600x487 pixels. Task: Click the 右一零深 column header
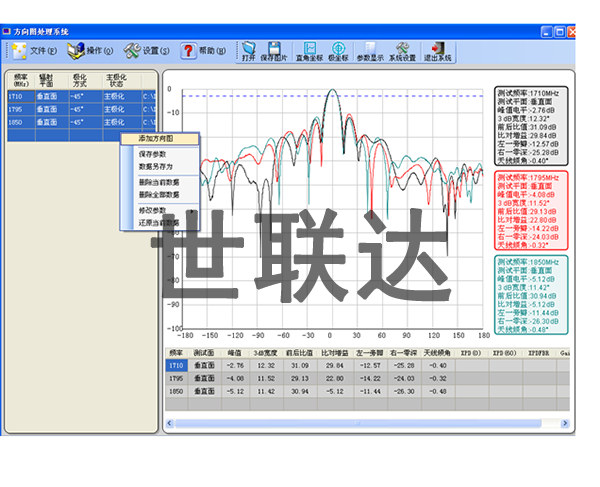[404, 353]
